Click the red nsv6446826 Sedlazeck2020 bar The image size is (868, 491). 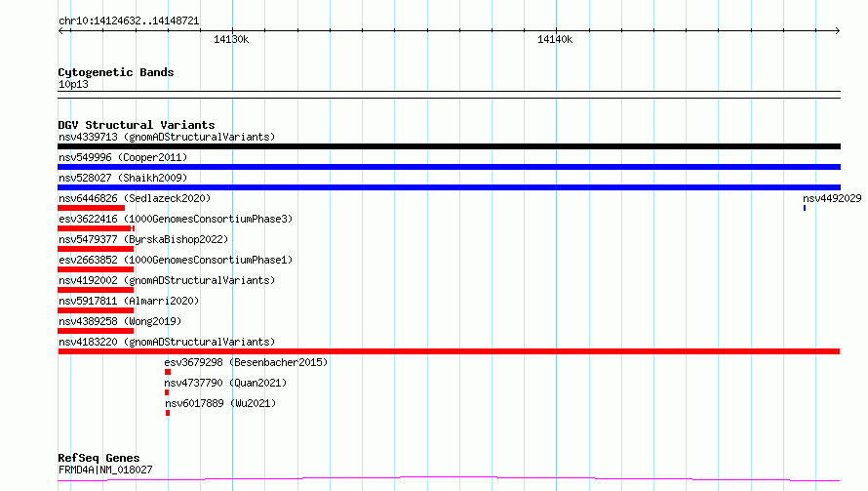(92, 208)
